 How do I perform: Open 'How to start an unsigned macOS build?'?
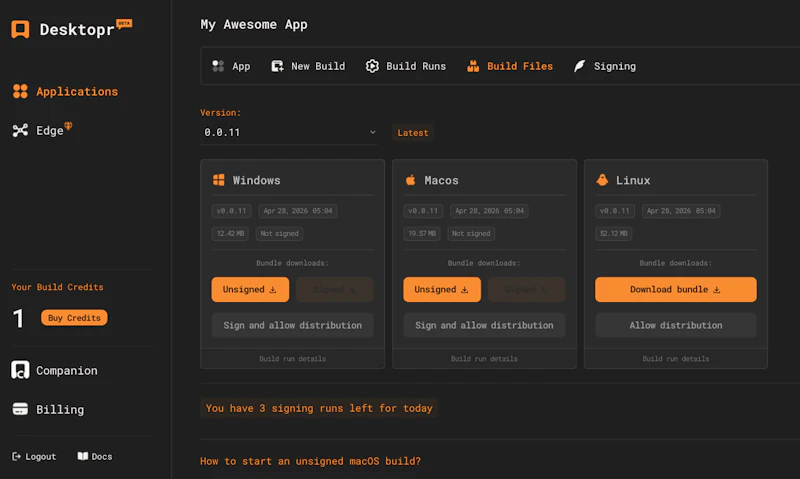(x=310, y=461)
